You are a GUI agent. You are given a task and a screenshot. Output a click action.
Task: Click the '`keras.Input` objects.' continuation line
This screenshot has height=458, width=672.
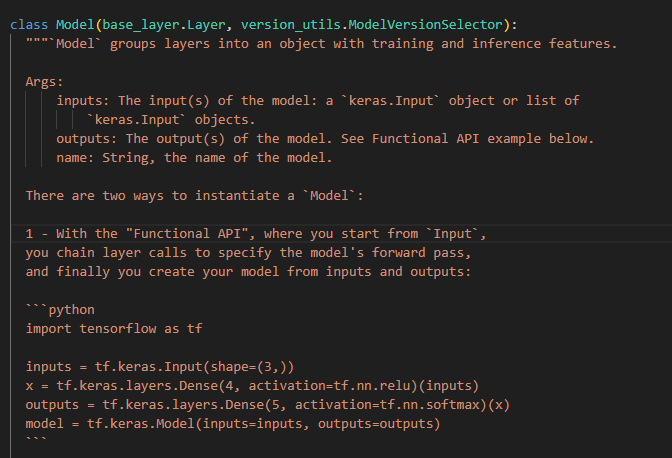[x=171, y=120]
